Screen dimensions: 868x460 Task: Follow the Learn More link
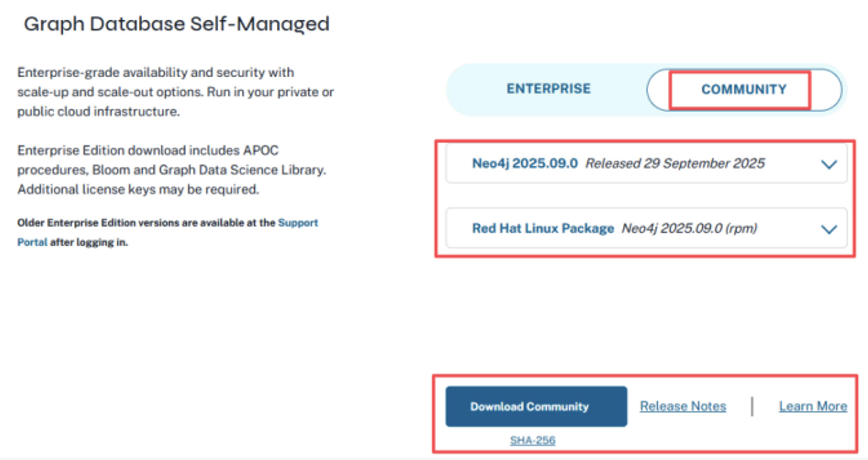click(813, 406)
